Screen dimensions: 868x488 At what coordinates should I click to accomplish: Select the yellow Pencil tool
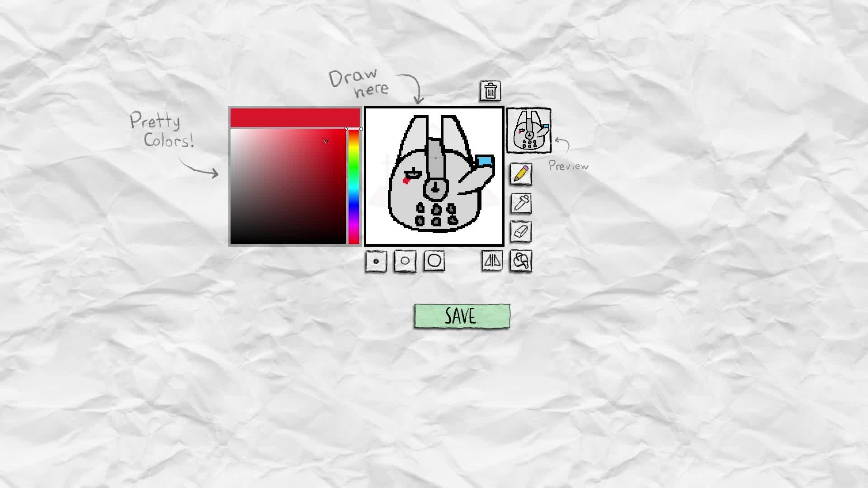521,174
